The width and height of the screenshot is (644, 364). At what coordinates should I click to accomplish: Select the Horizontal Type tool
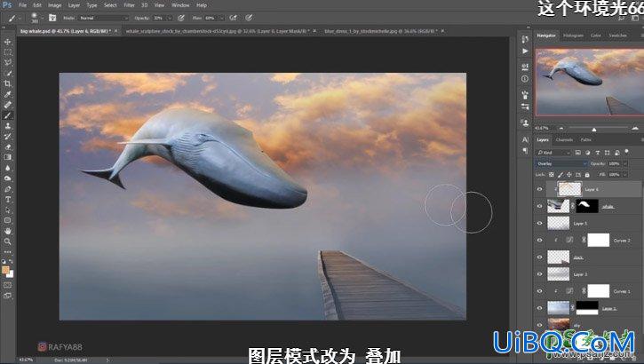7,200
